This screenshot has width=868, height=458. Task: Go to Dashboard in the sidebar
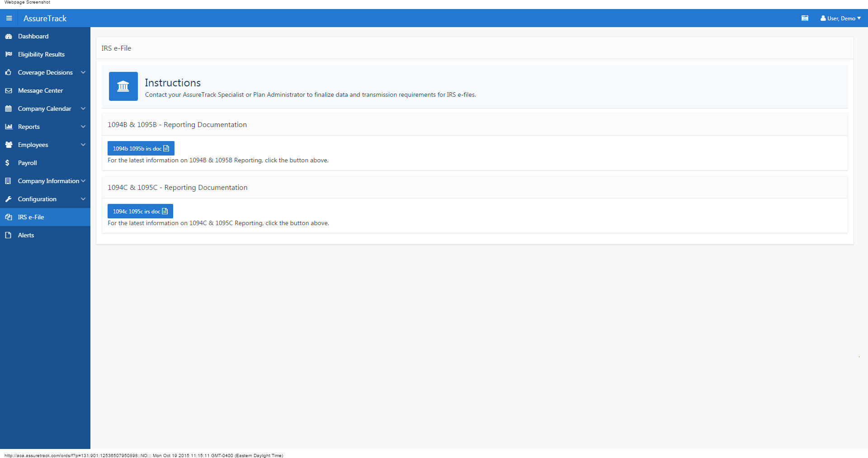point(45,36)
